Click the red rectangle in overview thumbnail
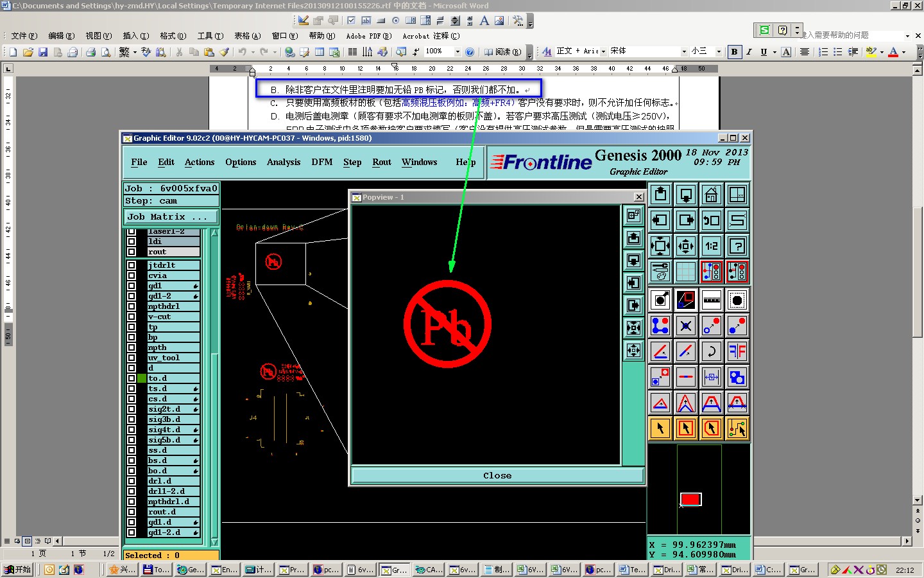Screen dimensions: 924x578 [x=690, y=499]
